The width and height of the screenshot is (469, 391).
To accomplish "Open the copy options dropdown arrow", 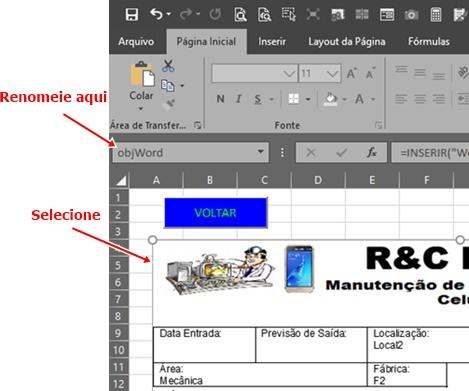I will pyautogui.click(x=182, y=86).
